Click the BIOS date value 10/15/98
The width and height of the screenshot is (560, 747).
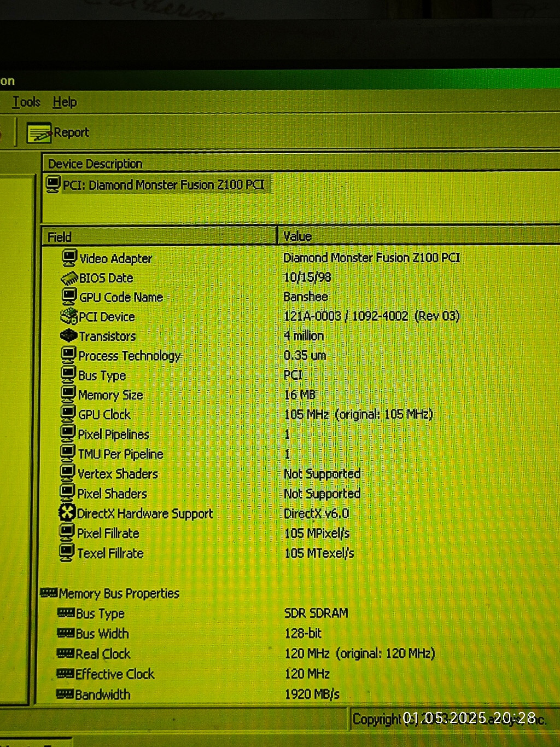click(x=307, y=277)
